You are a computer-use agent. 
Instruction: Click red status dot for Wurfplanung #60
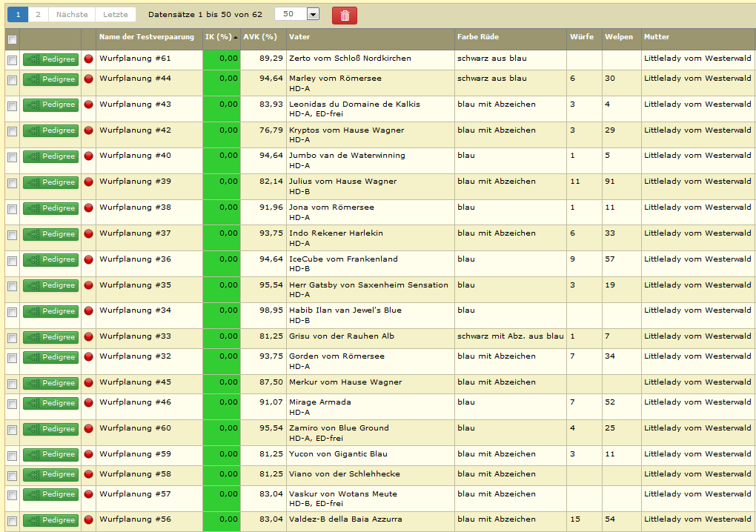89,428
